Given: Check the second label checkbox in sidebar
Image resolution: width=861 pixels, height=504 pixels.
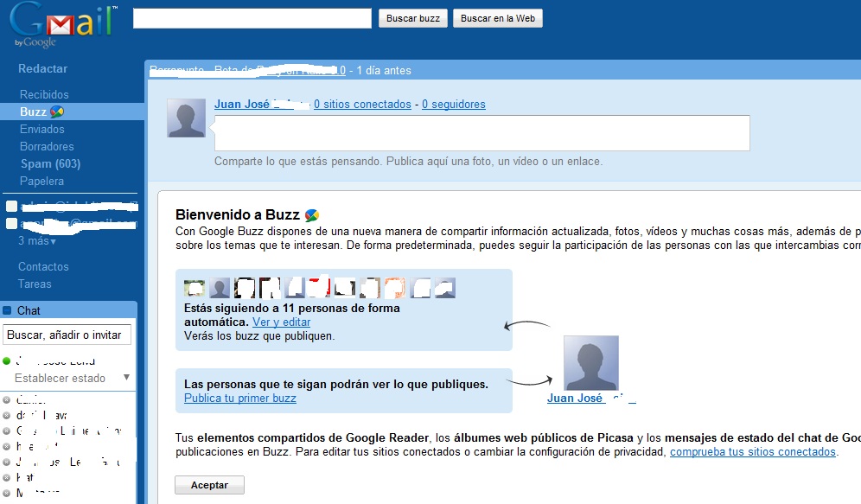Looking at the screenshot, I should click(x=11, y=223).
